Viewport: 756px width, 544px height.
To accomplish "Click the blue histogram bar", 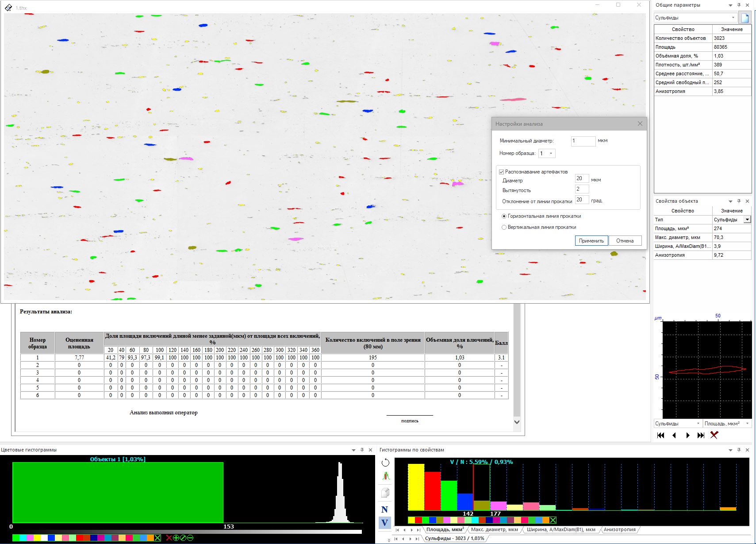I will pos(465,502).
